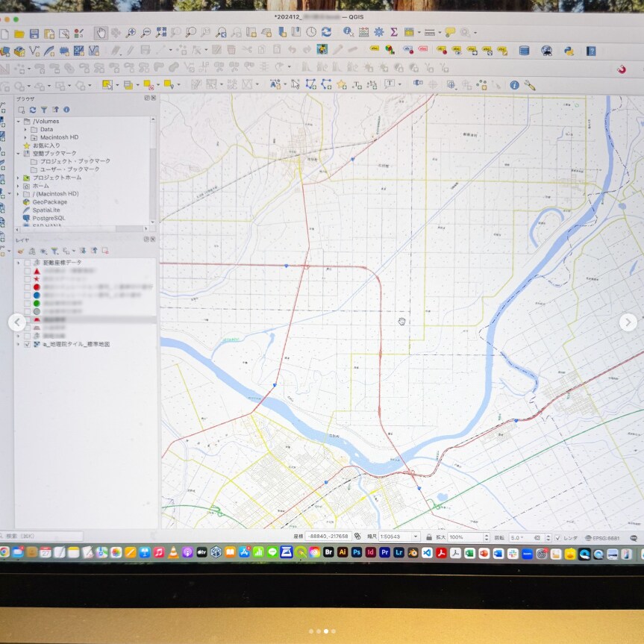Click the EPSG:6681 CRS button
Image resolution: width=644 pixels, height=644 pixels.
[602, 538]
